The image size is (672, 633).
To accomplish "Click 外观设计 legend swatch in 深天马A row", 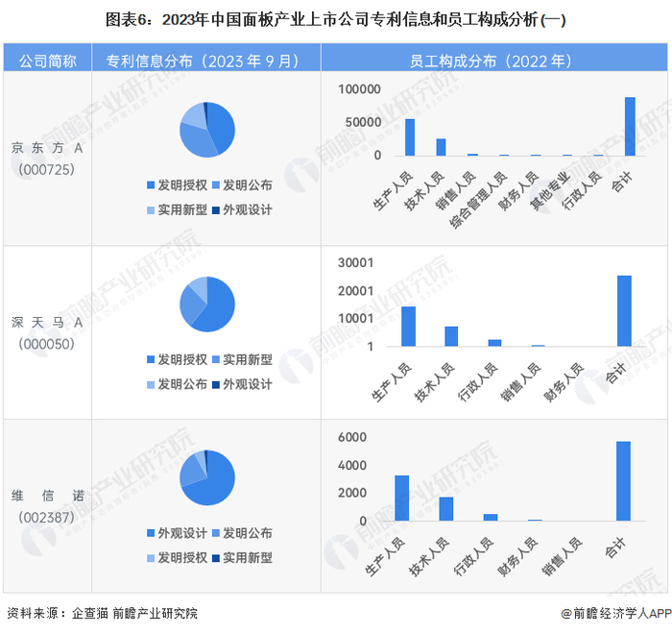I will [216, 384].
